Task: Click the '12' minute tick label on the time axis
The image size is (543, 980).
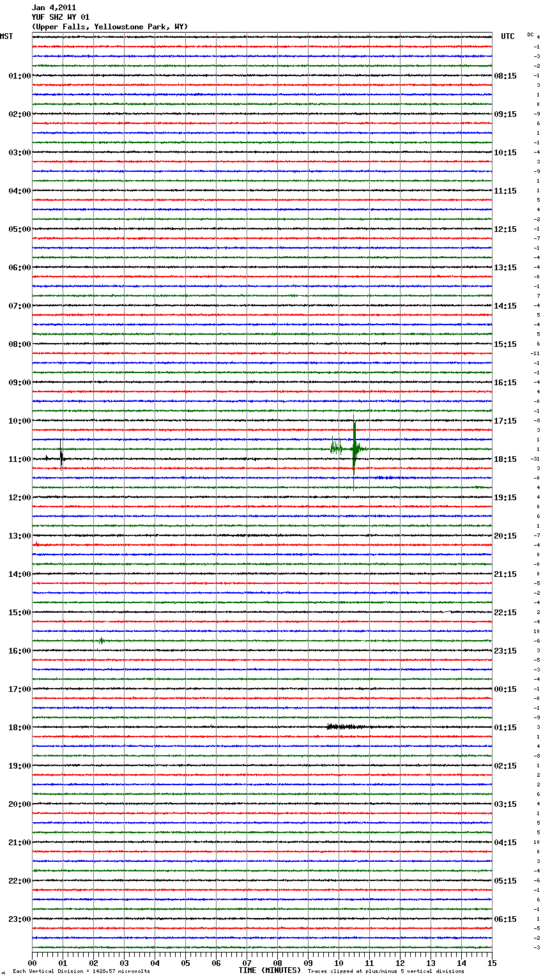Action: click(x=400, y=963)
